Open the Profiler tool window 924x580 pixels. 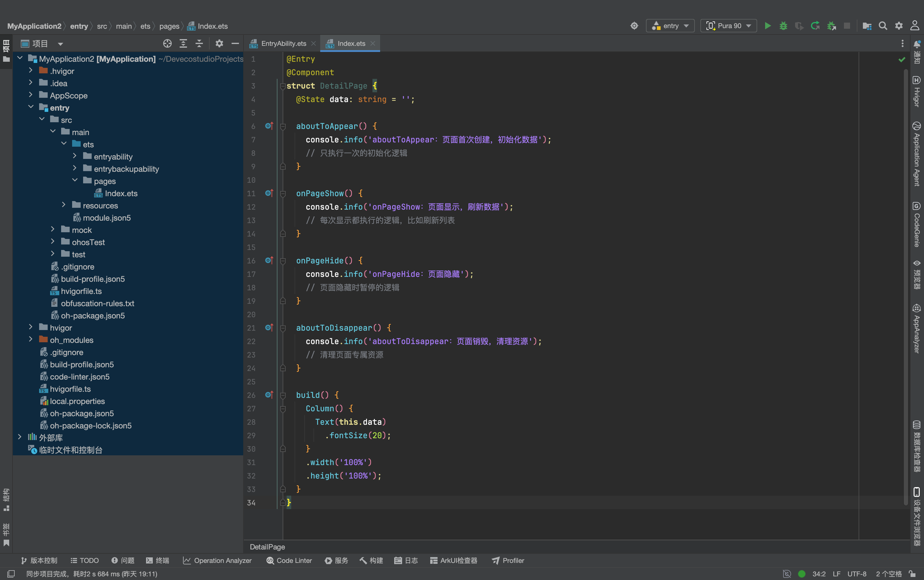coord(508,560)
